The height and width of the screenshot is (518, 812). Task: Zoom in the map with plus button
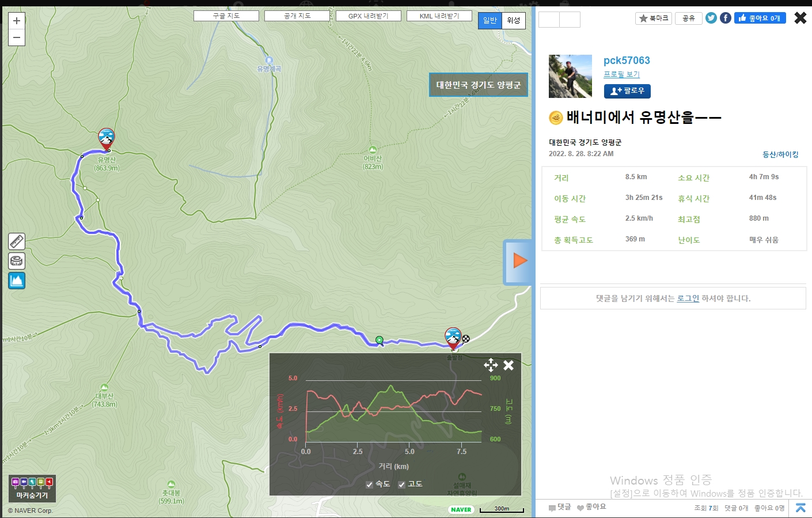(x=17, y=21)
